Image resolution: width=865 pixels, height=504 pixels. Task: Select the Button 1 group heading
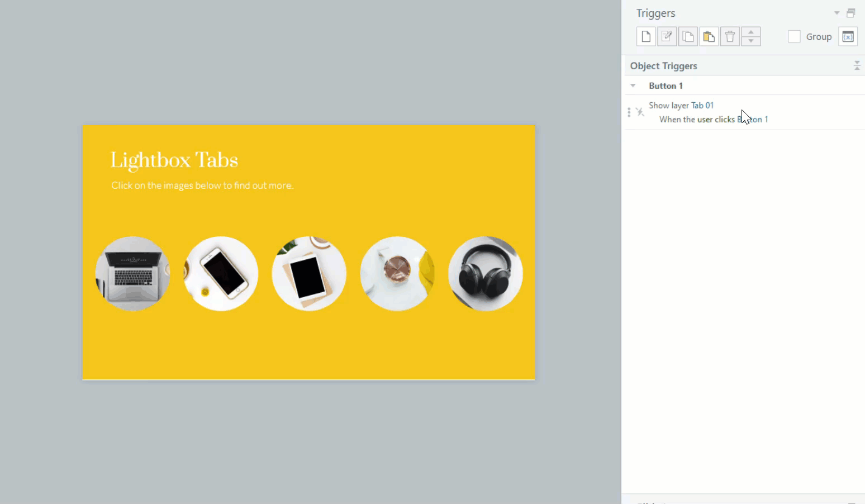coord(666,85)
